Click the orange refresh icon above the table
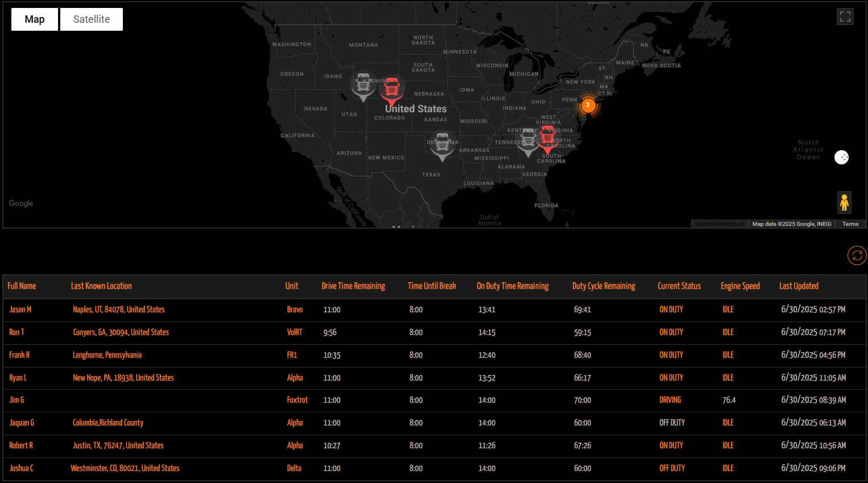The height and width of the screenshot is (483, 868). pos(857,255)
